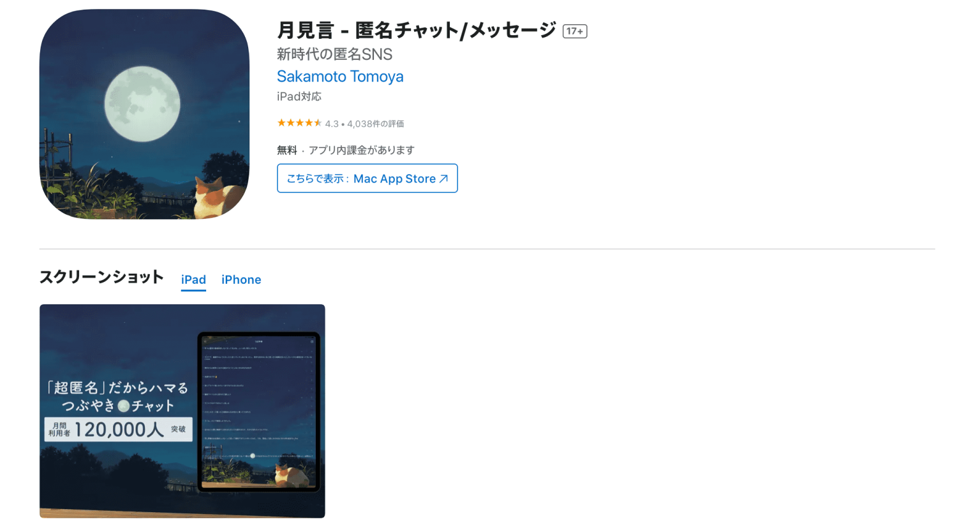This screenshot has width=980, height=530.
Task: Click the 17+ age rating badge
Action: 574,31
